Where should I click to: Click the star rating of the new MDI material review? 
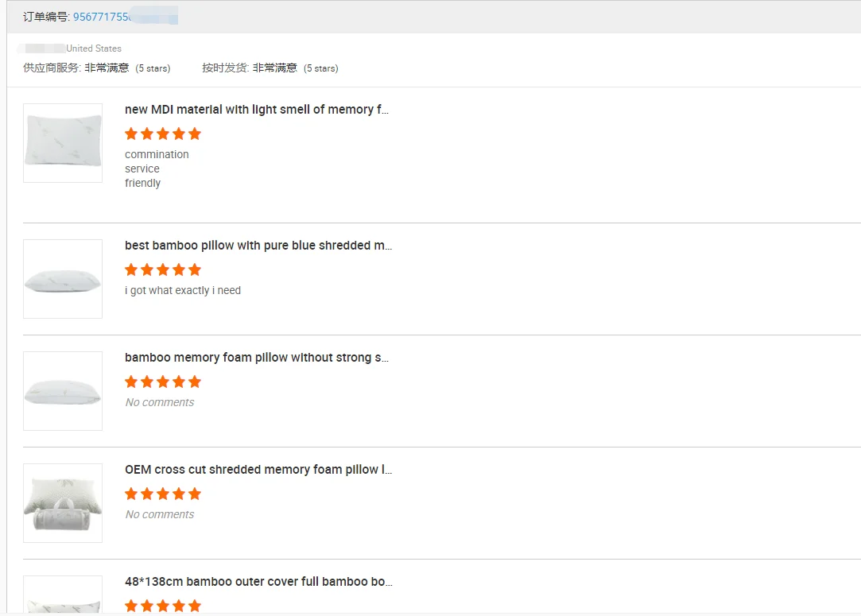[163, 134]
